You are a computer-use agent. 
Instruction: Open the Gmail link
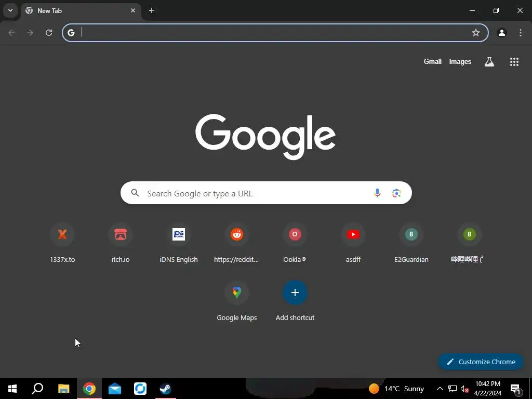(433, 61)
